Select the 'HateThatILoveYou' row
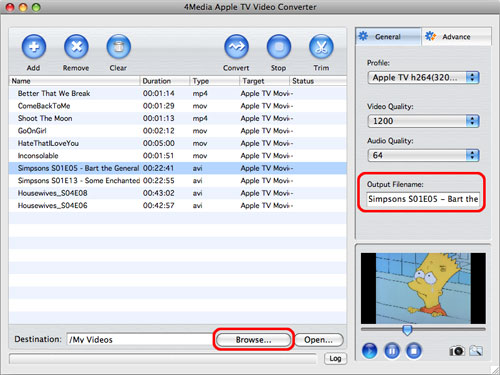This screenshot has width=500, height=375. pyautogui.click(x=178, y=143)
